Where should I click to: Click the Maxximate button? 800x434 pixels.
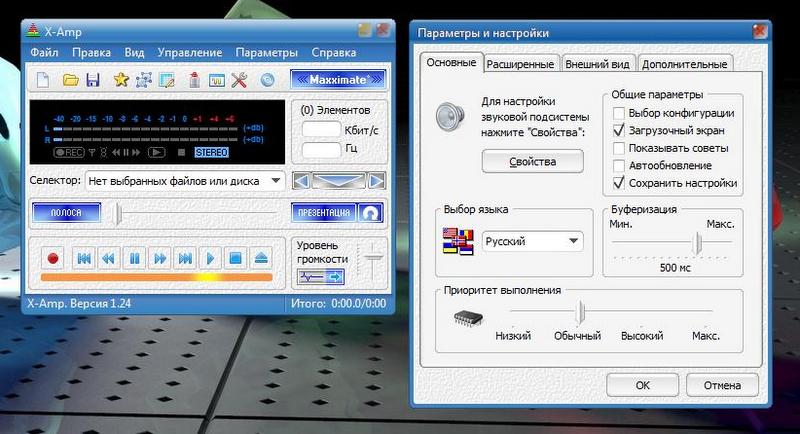click(338, 80)
